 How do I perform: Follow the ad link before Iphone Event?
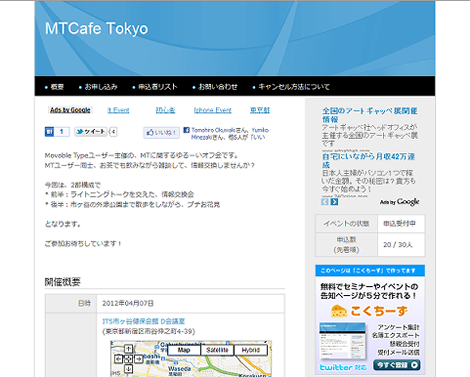tap(165, 110)
